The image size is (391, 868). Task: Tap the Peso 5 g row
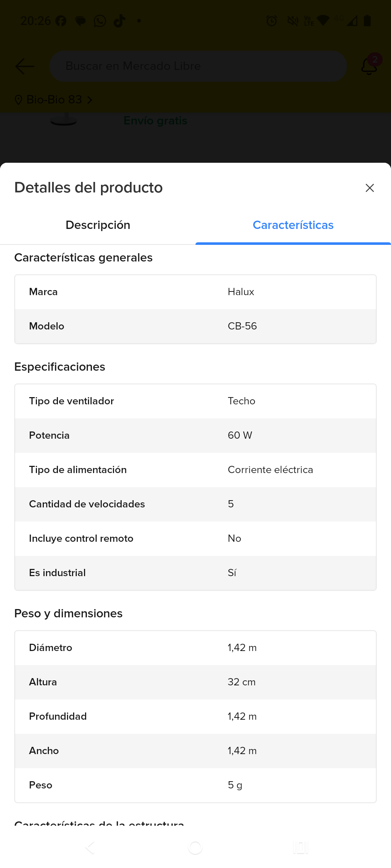pos(195,785)
